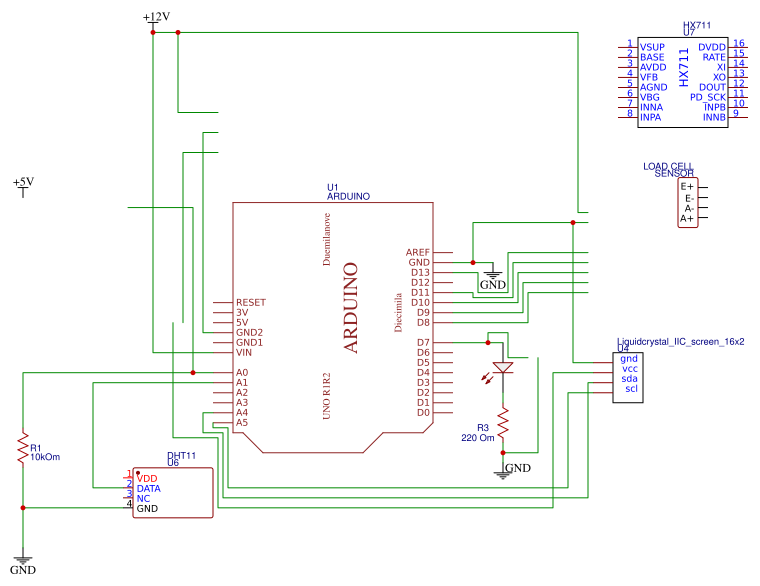
Task: Click the HX711 'INNA' pin label
Action: pyautogui.click(x=651, y=108)
